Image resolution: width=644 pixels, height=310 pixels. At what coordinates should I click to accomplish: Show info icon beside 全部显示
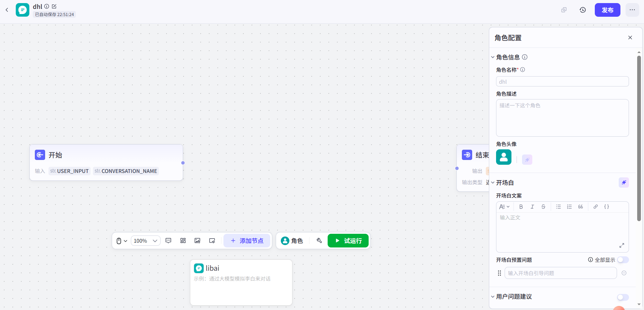point(590,260)
